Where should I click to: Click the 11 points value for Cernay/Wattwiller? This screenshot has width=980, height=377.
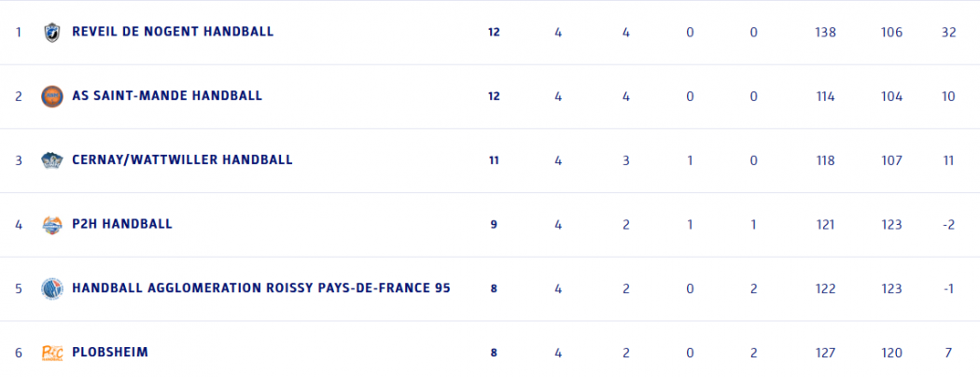click(x=494, y=161)
